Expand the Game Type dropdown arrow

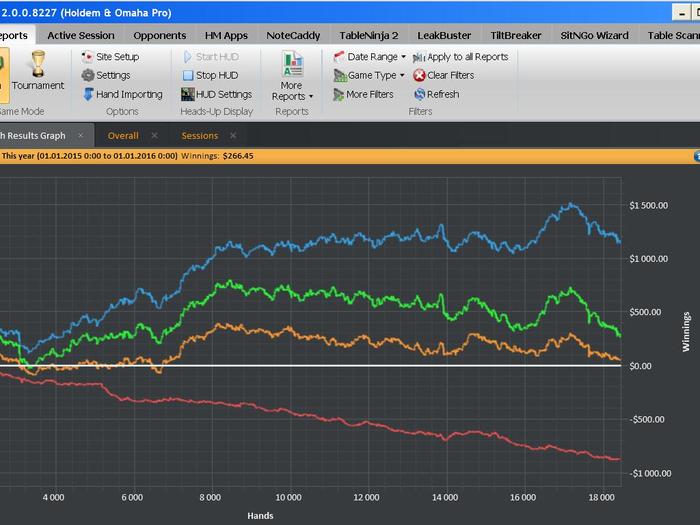tap(402, 75)
